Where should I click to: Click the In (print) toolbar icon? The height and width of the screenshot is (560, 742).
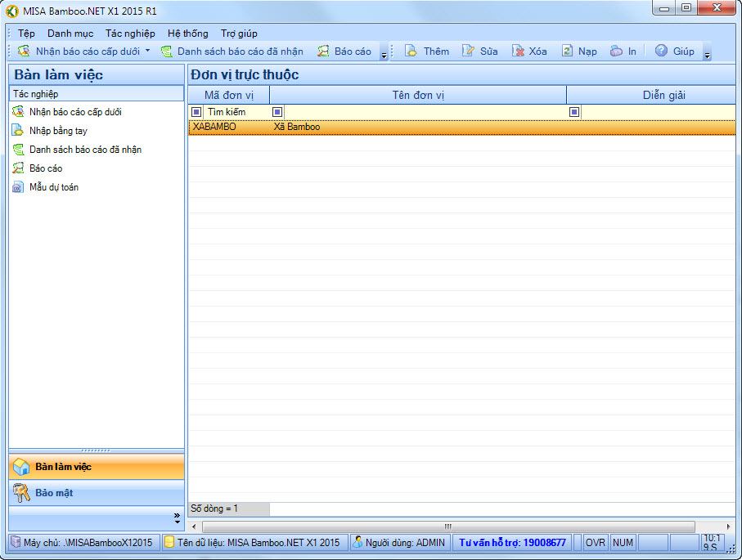pos(616,51)
